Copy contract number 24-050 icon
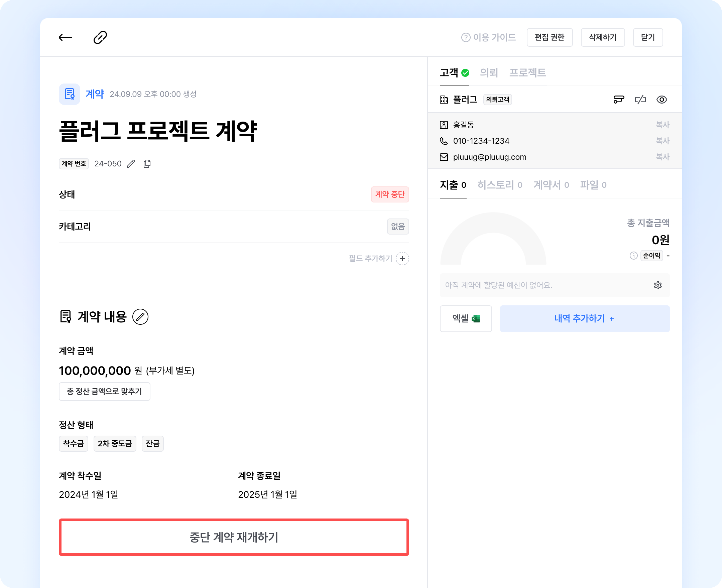The height and width of the screenshot is (588, 722). (x=147, y=164)
